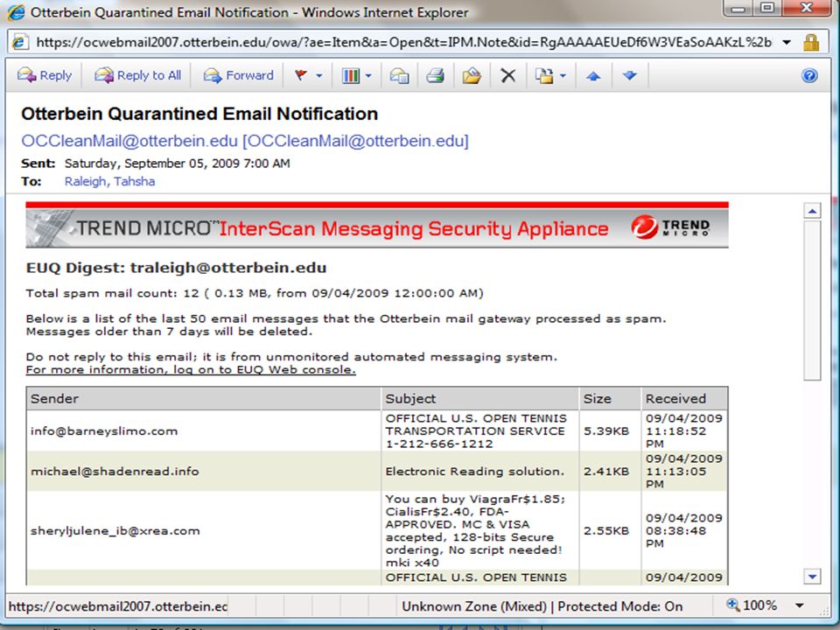Click received time 08:38:48 PM cell

[x=684, y=531]
